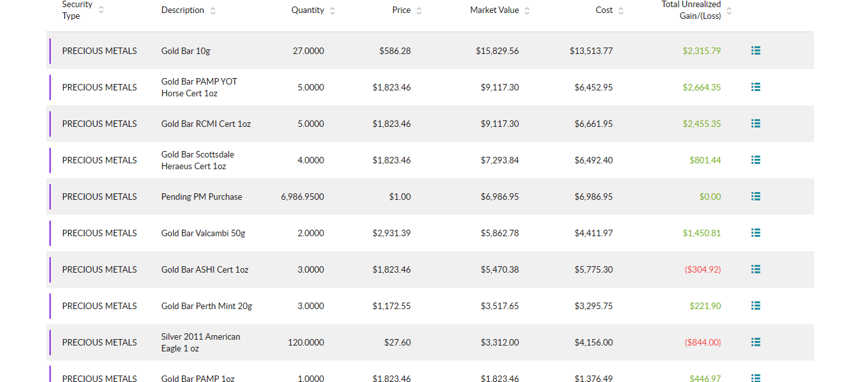Sort by Quantity column arrows
868x382 pixels.
[x=332, y=10]
